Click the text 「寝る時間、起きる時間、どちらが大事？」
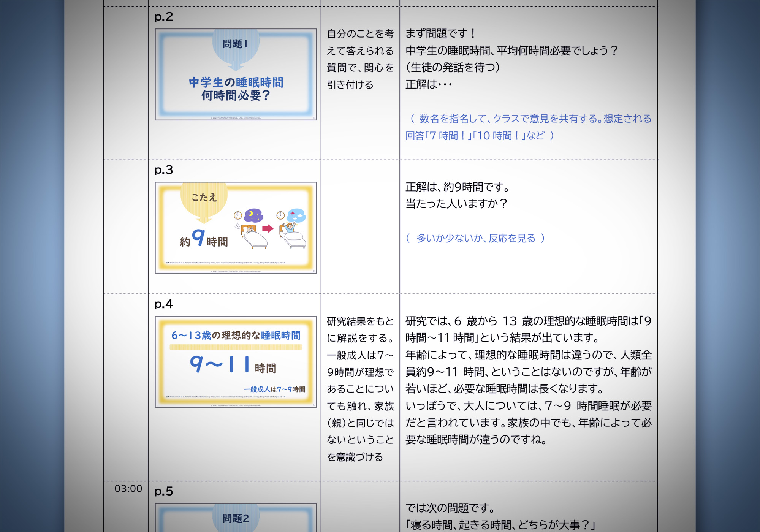The image size is (760, 532). pos(500,525)
